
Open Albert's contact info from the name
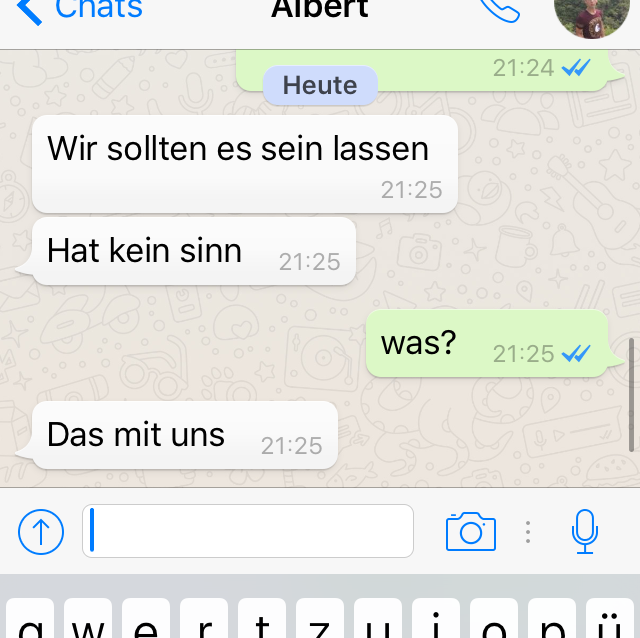320,8
